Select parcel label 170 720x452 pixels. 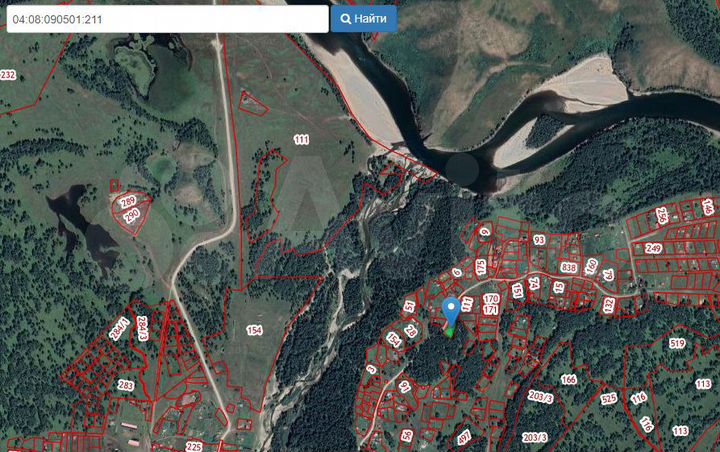point(490,298)
